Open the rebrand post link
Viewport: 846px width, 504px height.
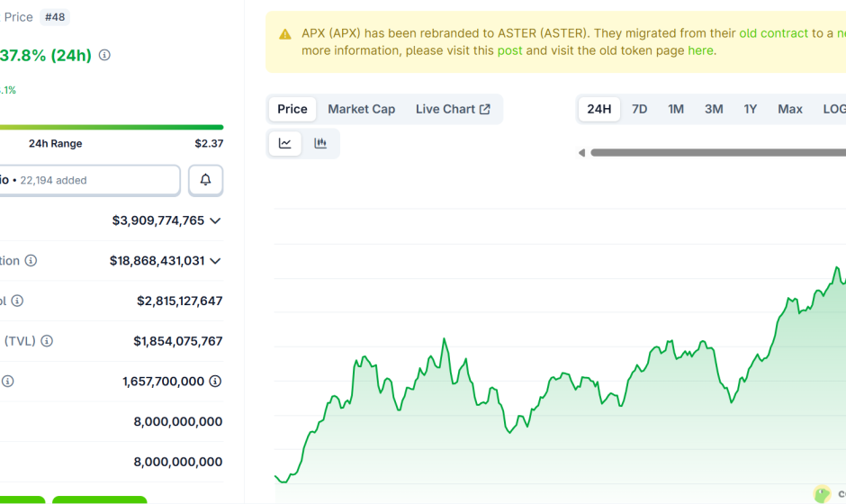point(509,50)
